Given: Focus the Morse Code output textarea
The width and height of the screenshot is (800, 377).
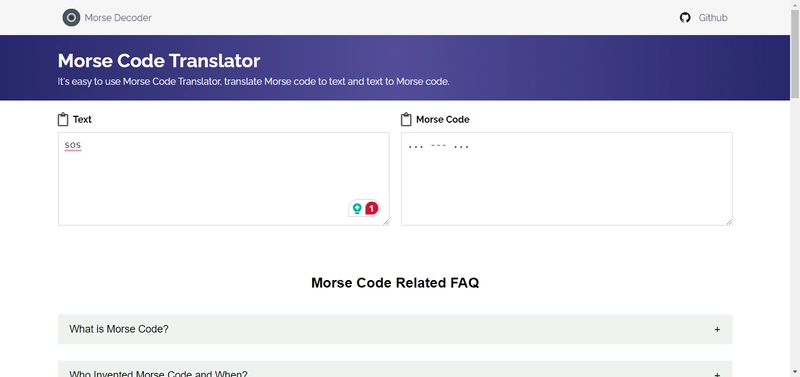Looking at the screenshot, I should (567, 179).
